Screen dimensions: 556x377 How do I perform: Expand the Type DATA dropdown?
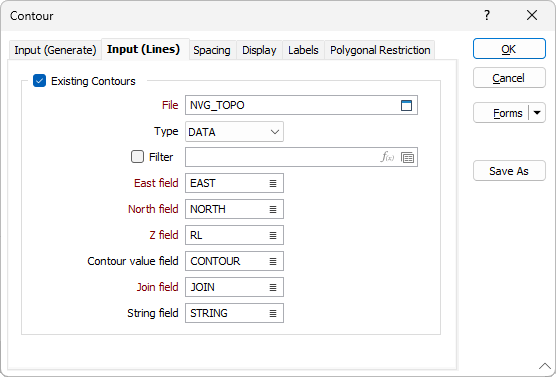[x=234, y=132]
